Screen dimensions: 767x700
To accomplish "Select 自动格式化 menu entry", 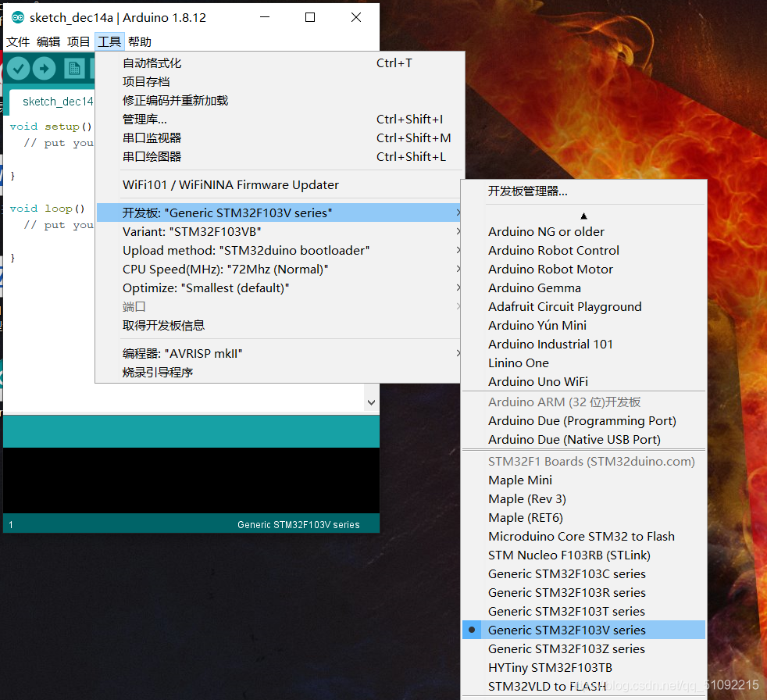I will click(x=278, y=63).
